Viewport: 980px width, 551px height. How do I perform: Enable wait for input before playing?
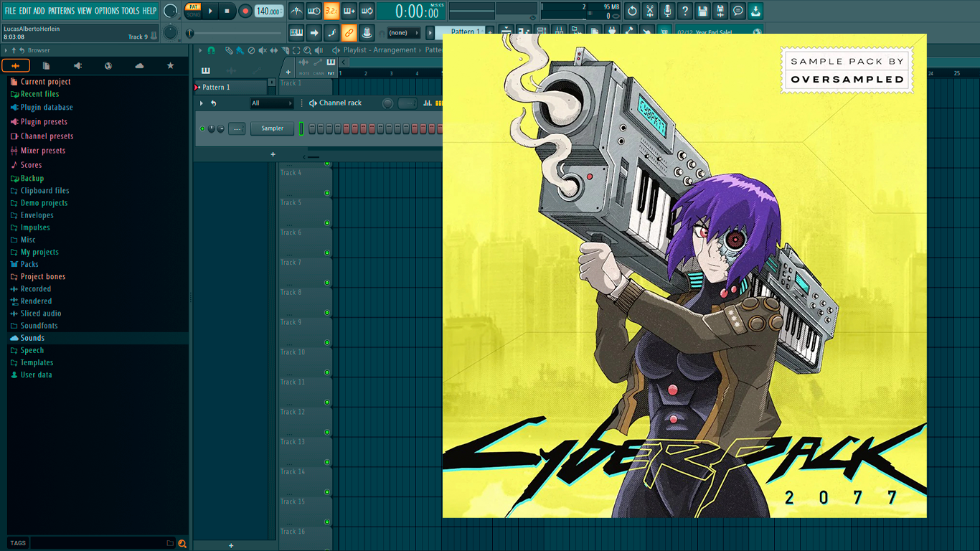314,11
